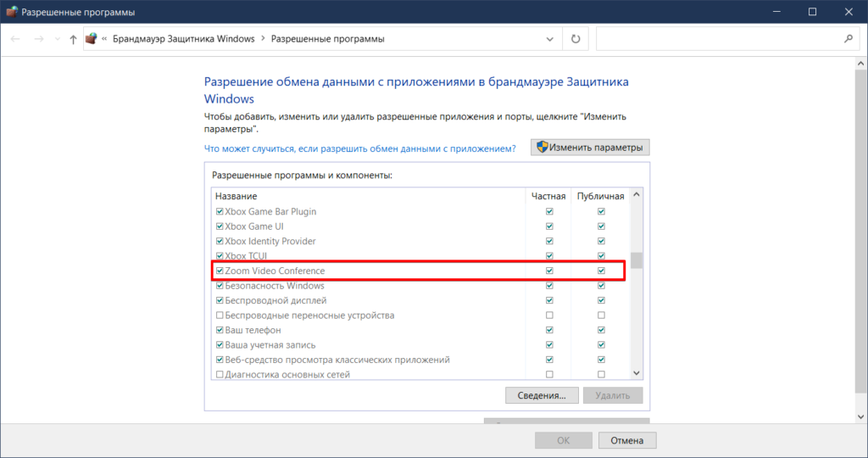868x458 pixels.
Task: Toggle Публичная checkbox for Xbox Game UI
Action: [x=601, y=226]
